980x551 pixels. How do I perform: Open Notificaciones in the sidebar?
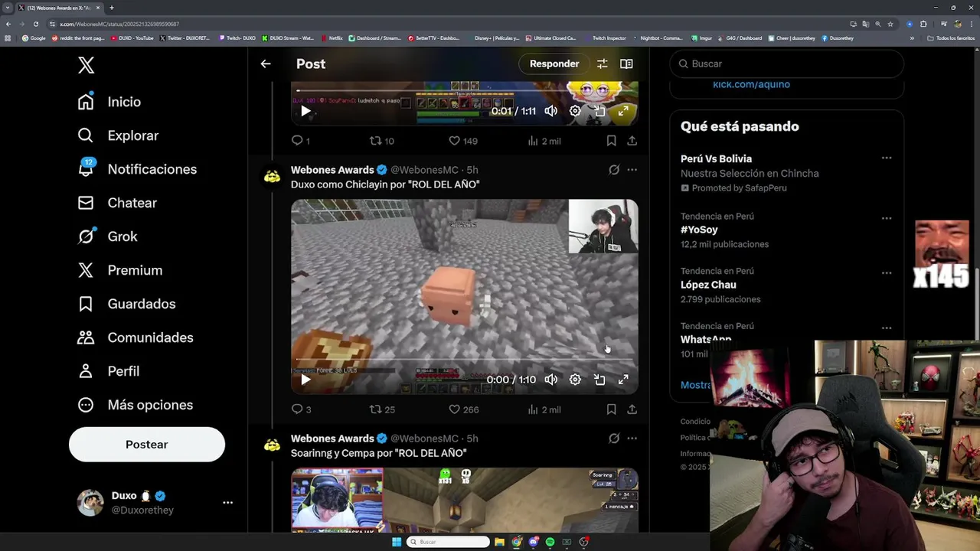137,169
